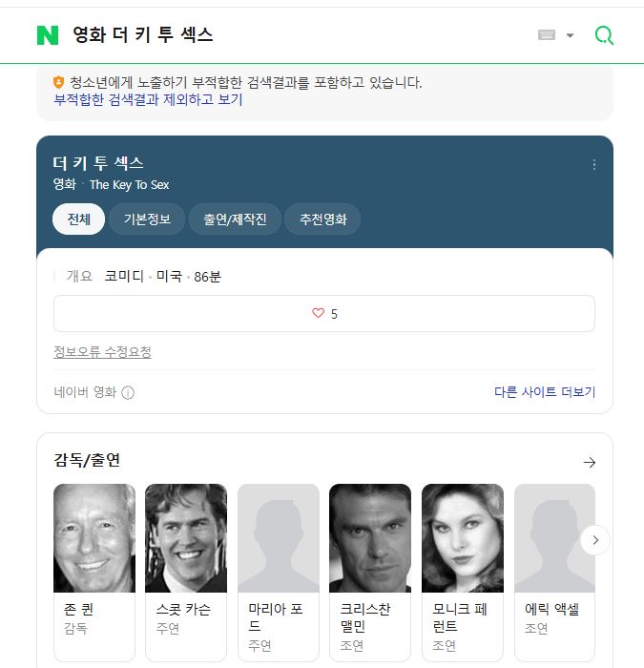Screen dimensions: 644x668
Task: Show next cast members with chevron button
Action: point(595,540)
